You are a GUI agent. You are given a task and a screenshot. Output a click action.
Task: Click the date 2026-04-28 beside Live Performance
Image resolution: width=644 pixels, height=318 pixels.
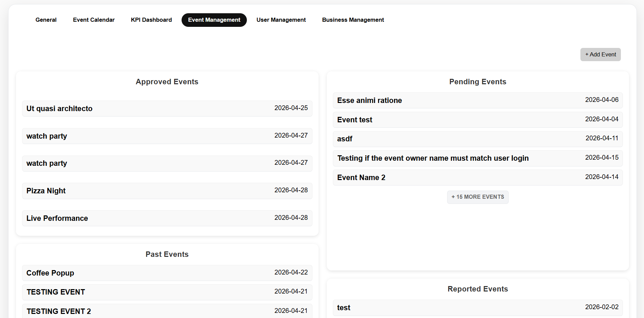coord(291,217)
